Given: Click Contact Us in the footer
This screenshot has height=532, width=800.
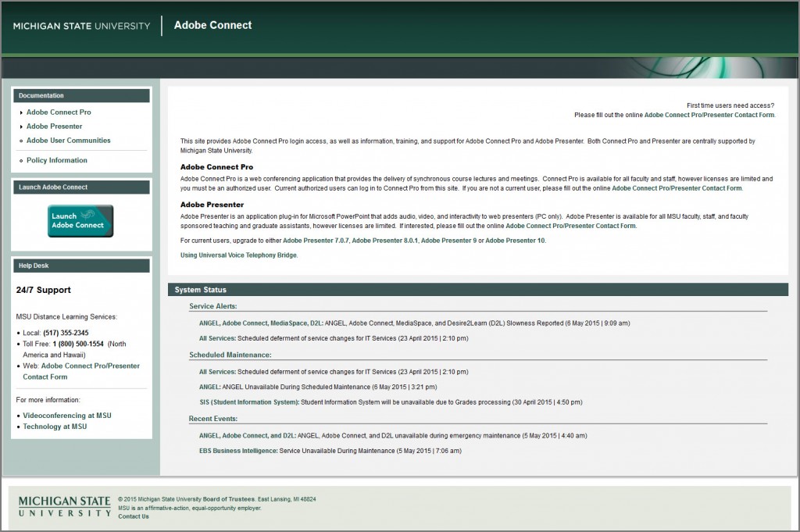Looking at the screenshot, I should coord(134,516).
